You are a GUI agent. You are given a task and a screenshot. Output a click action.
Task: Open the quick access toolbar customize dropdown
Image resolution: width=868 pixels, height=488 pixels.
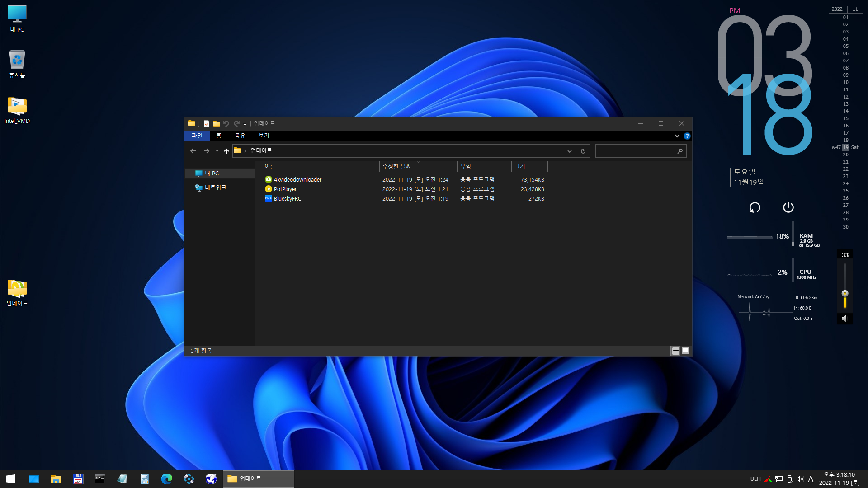point(245,124)
